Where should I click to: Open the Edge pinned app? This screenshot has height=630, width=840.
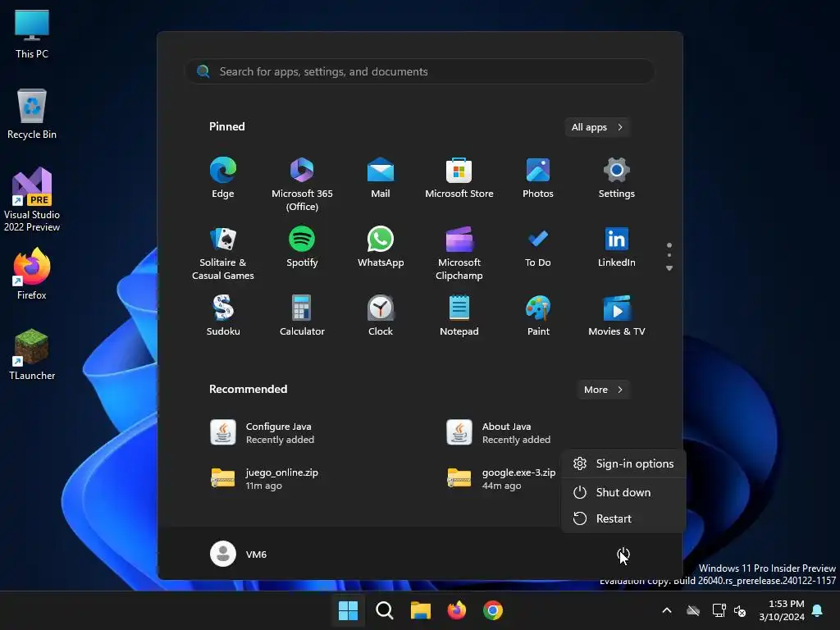tap(223, 178)
